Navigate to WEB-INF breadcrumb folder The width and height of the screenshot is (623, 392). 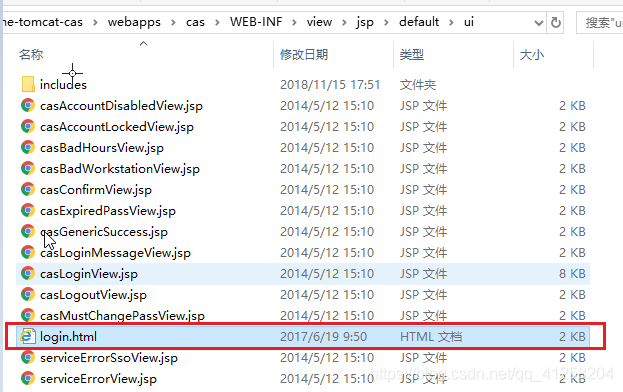256,22
